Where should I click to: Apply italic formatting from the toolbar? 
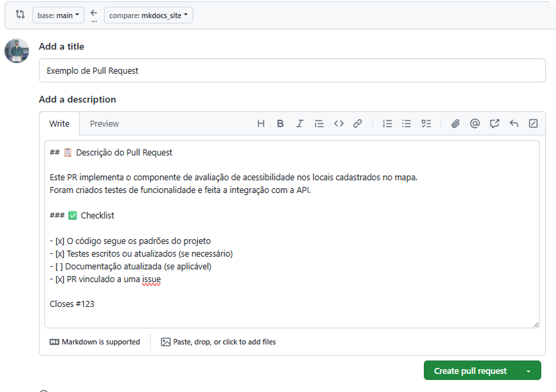[300, 124]
